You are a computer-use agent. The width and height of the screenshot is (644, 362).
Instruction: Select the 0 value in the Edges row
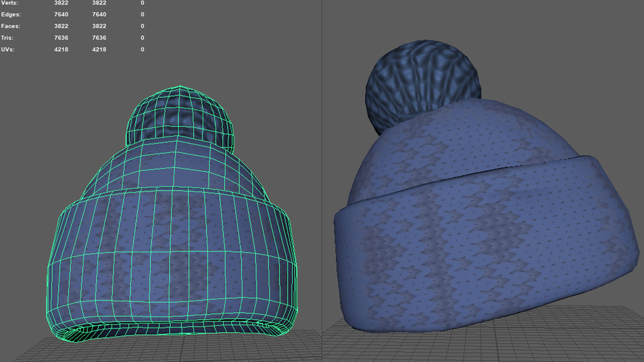[143, 14]
